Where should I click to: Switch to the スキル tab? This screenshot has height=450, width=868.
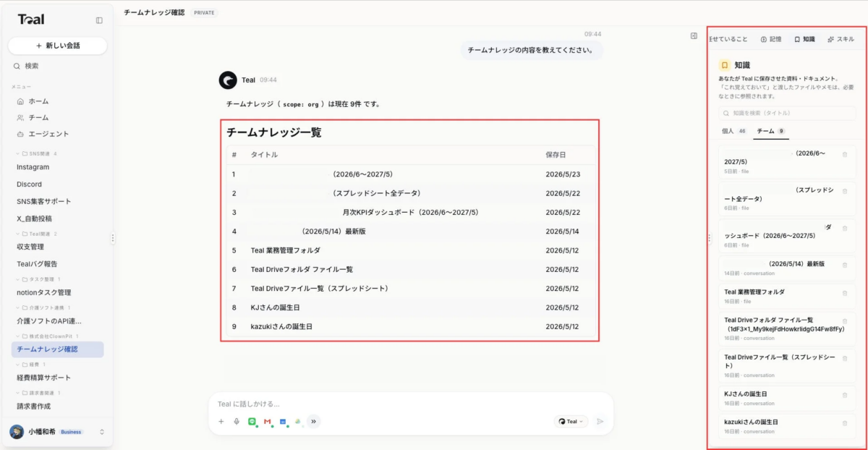tap(841, 39)
